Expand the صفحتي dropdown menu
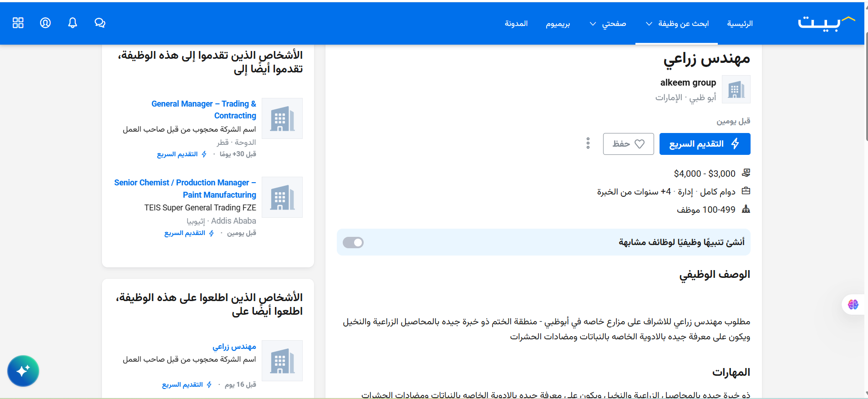The height and width of the screenshot is (399, 868). tap(608, 24)
